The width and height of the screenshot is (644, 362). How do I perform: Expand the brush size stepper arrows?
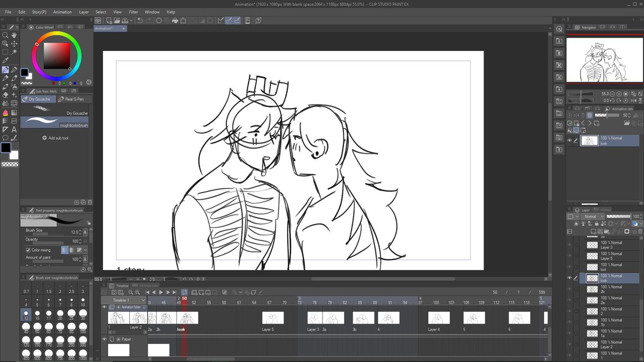80,232
